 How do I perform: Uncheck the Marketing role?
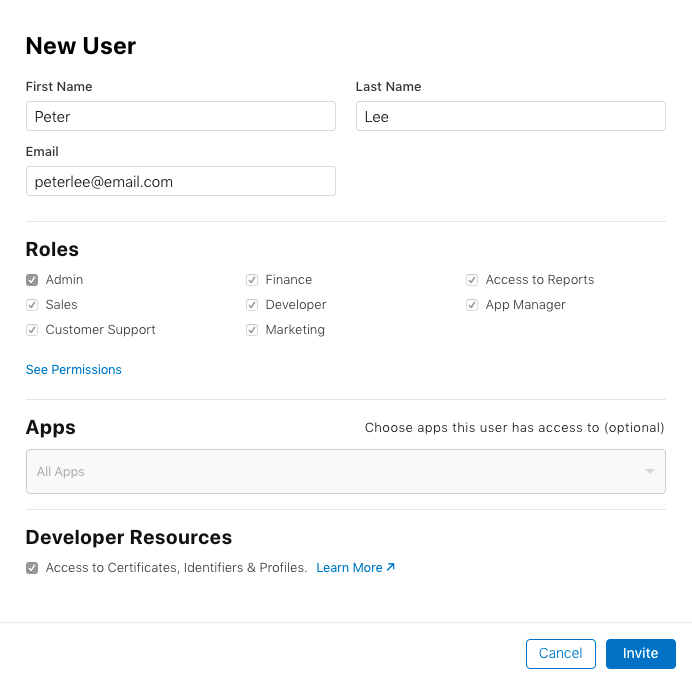point(252,330)
